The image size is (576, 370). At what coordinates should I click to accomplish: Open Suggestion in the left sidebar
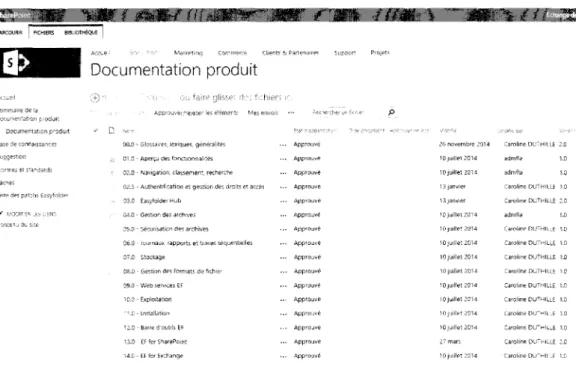point(13,157)
